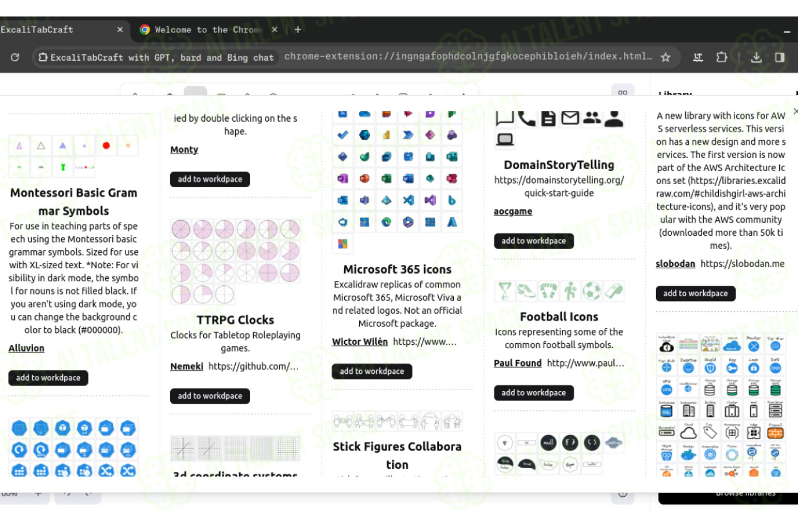This screenshot has width=798, height=532.
Task: Select the Microsoft Teams icon
Action: [364, 200]
